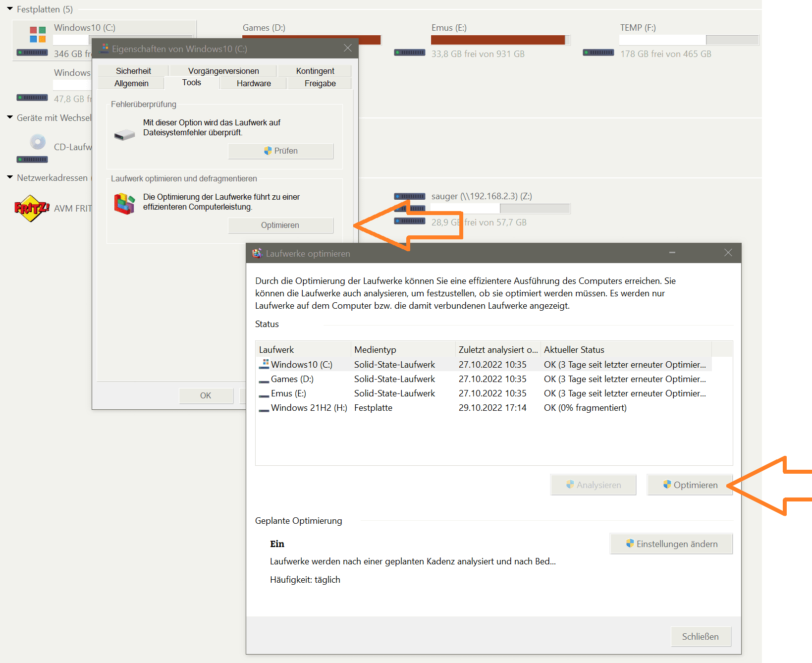Viewport: 812px width, 663px height.
Task: Click the drive icon in Fehlerüberprüfung section
Action: pos(124,135)
